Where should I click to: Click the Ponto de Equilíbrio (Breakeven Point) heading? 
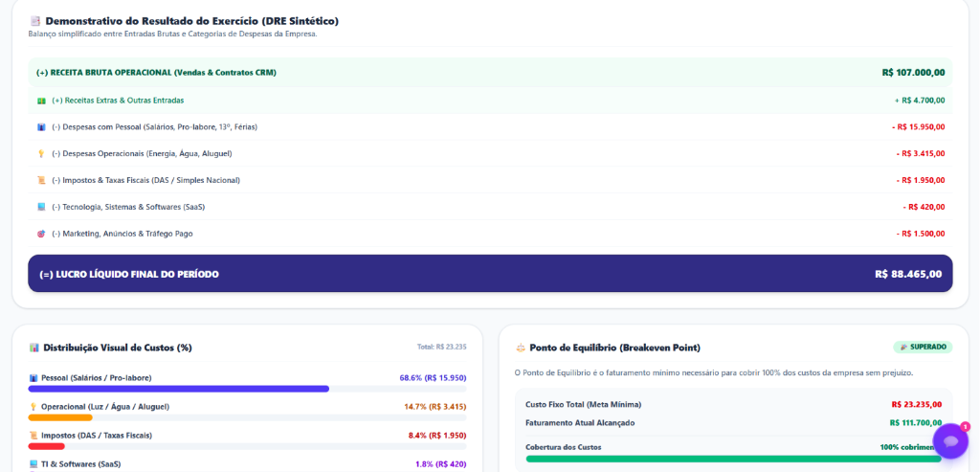[615, 348]
